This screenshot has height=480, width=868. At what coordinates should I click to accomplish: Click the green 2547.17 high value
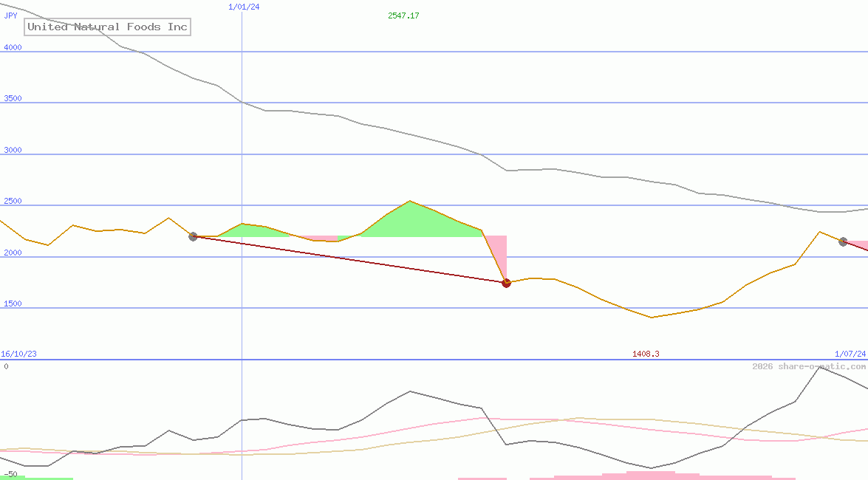(403, 16)
